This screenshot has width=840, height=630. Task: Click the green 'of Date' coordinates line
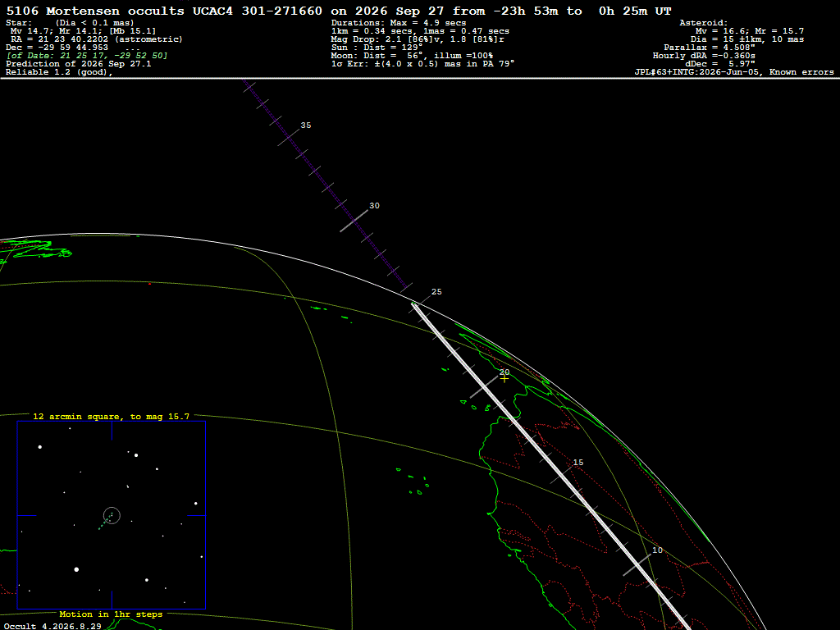87,56
